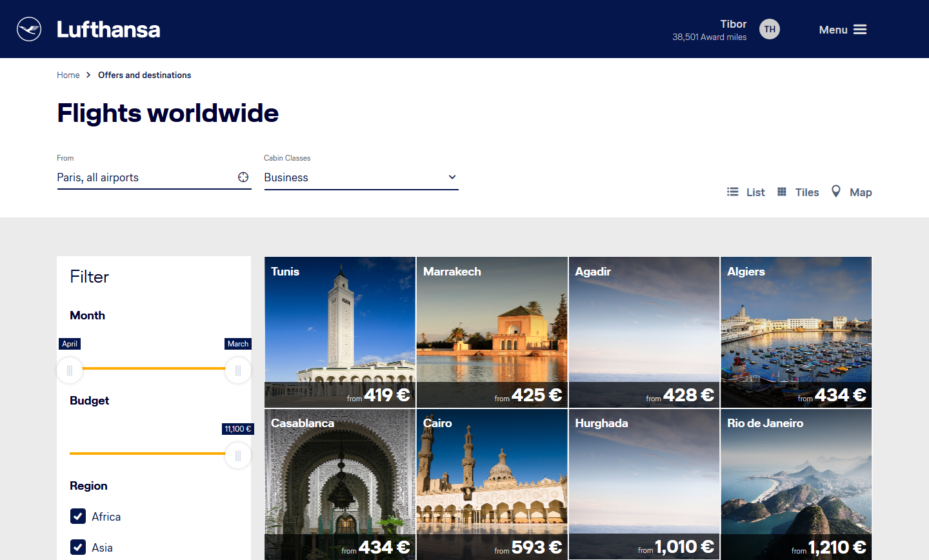Click the From field Paris, all airports
Image resolution: width=929 pixels, height=560 pixels.
coord(154,177)
